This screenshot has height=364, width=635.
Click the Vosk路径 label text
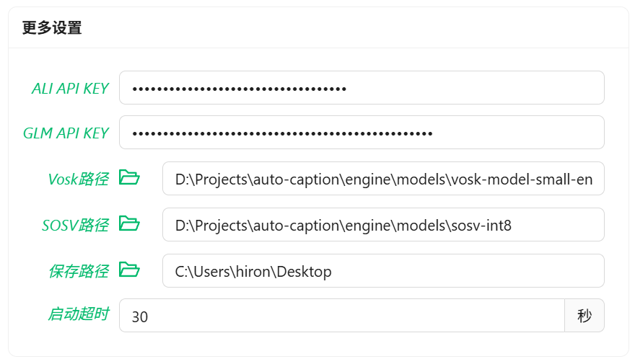pos(78,179)
